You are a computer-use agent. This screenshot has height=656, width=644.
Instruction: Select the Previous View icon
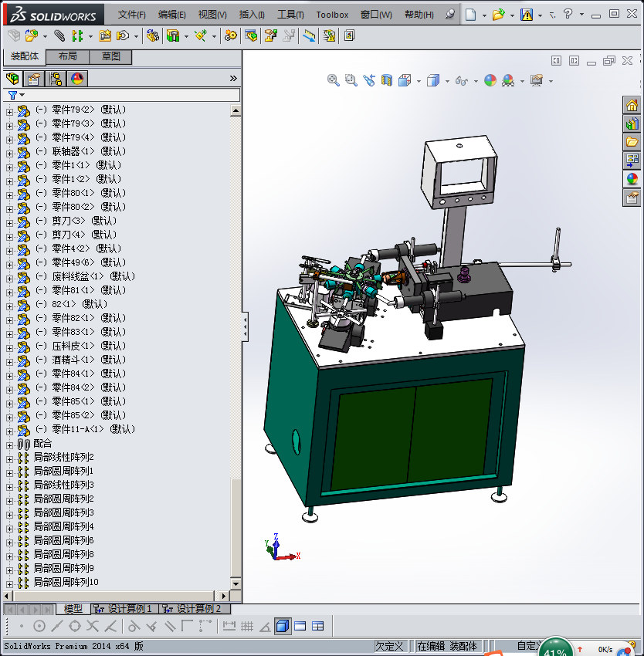(369, 80)
